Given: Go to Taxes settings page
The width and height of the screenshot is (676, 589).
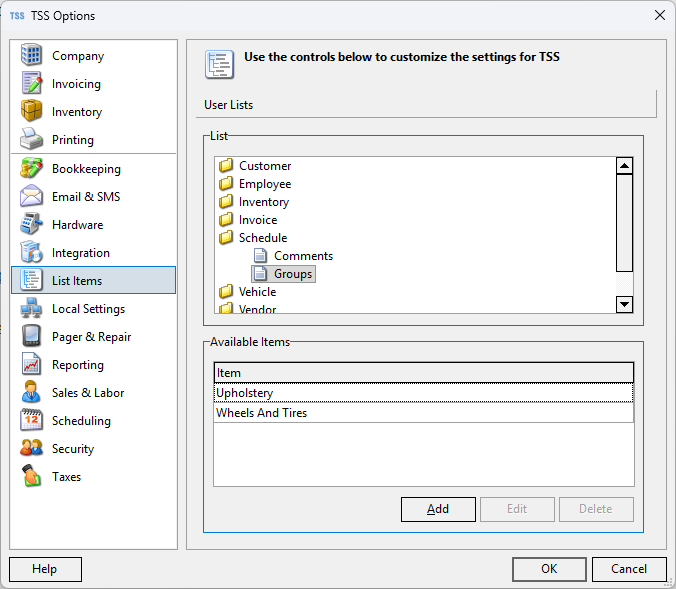Looking at the screenshot, I should point(66,477).
